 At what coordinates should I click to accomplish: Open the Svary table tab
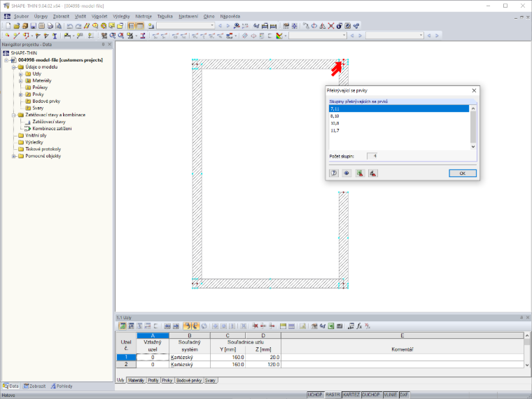pyautogui.click(x=210, y=380)
